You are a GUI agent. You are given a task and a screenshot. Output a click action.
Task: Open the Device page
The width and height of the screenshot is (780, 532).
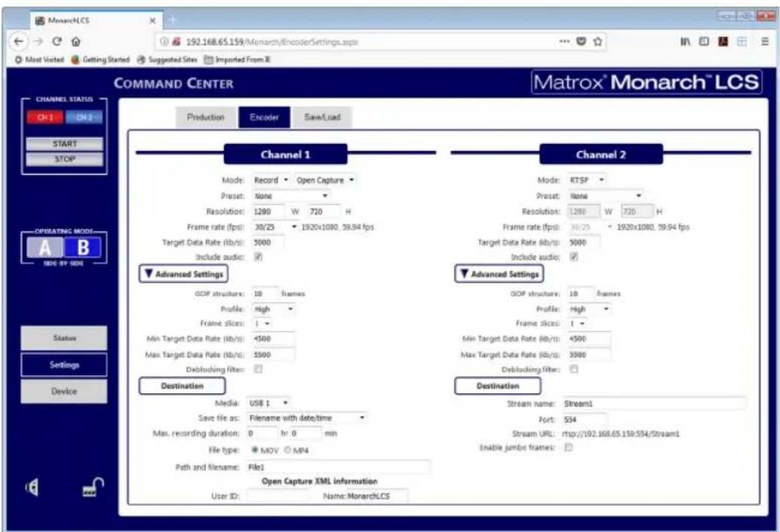tap(64, 391)
